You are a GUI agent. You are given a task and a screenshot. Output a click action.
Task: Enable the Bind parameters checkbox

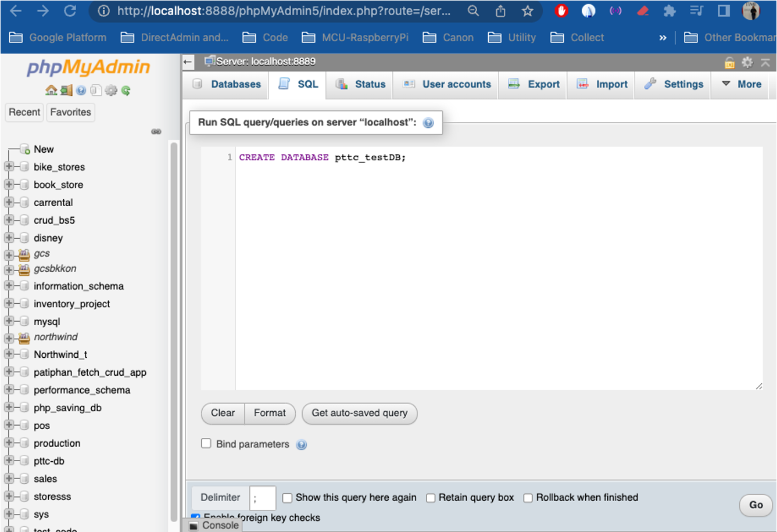[x=206, y=444]
